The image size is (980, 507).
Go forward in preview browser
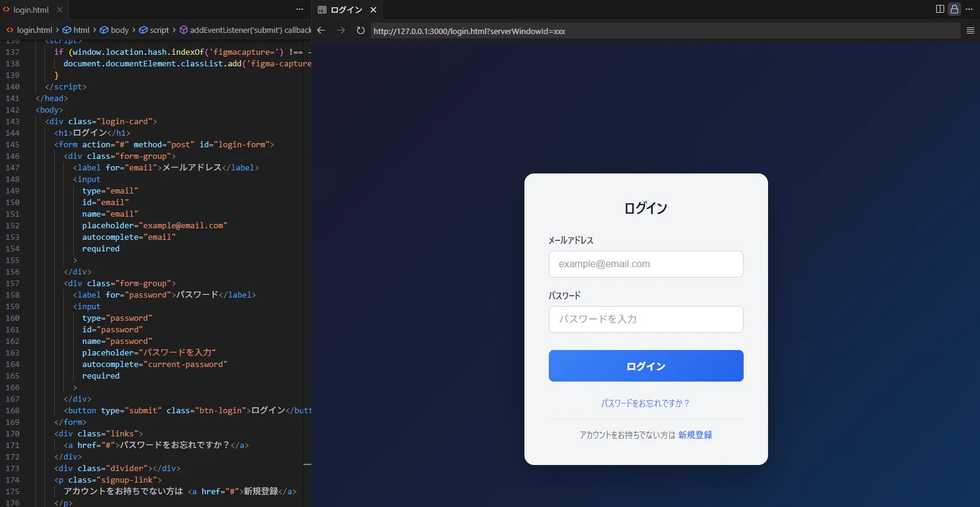(341, 30)
